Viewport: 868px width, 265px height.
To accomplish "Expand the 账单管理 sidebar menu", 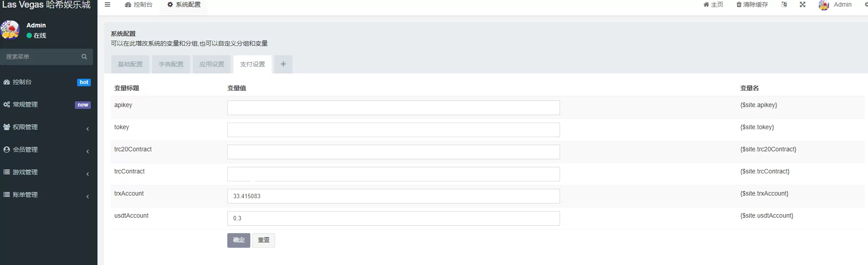I will pyautogui.click(x=47, y=195).
